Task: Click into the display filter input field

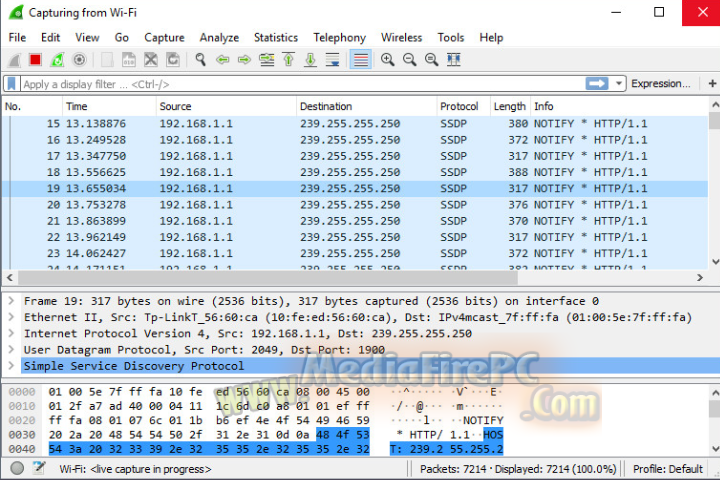Action: click(x=303, y=84)
